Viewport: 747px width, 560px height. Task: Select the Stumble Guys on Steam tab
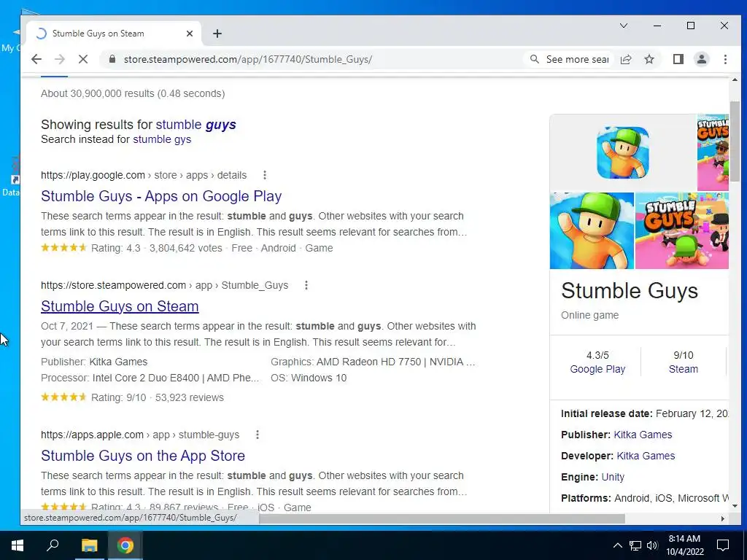(x=113, y=34)
